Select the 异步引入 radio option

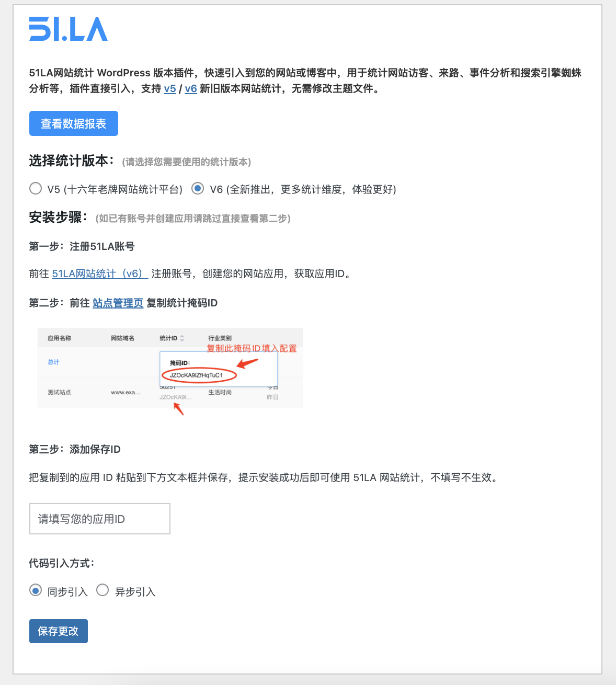click(x=102, y=590)
